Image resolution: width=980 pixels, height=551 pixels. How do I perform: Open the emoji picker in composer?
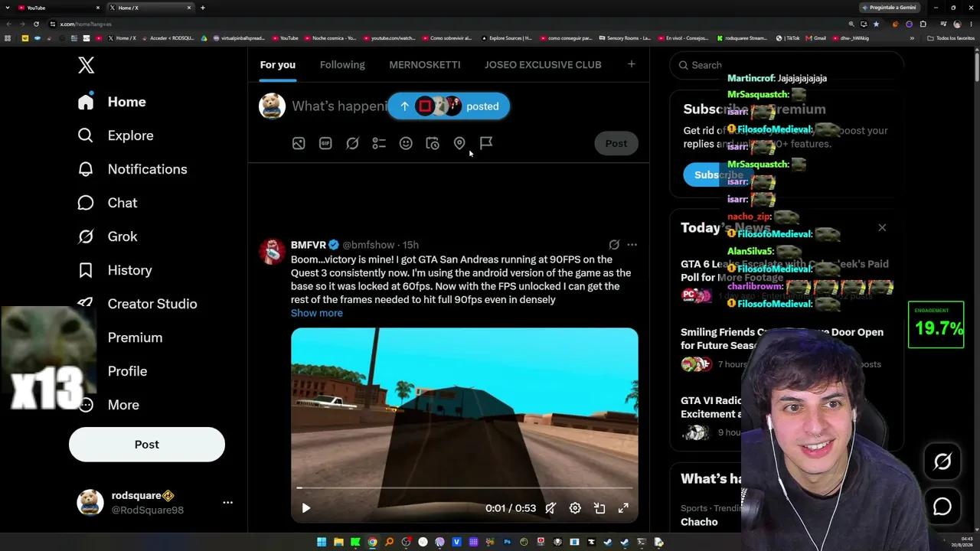click(x=406, y=143)
